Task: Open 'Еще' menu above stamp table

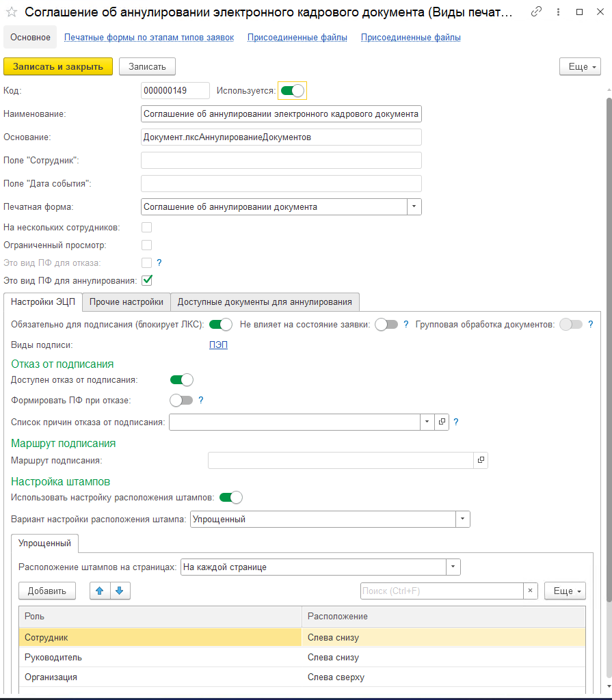Action: click(x=565, y=591)
